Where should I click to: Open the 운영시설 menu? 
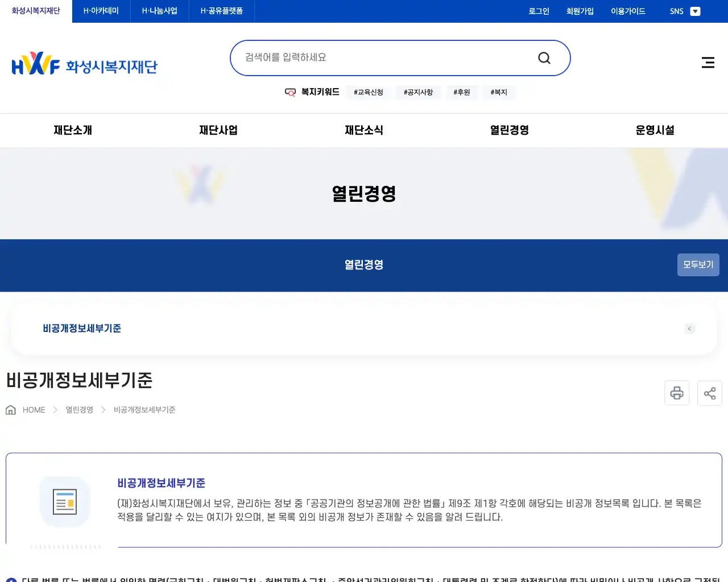click(655, 130)
